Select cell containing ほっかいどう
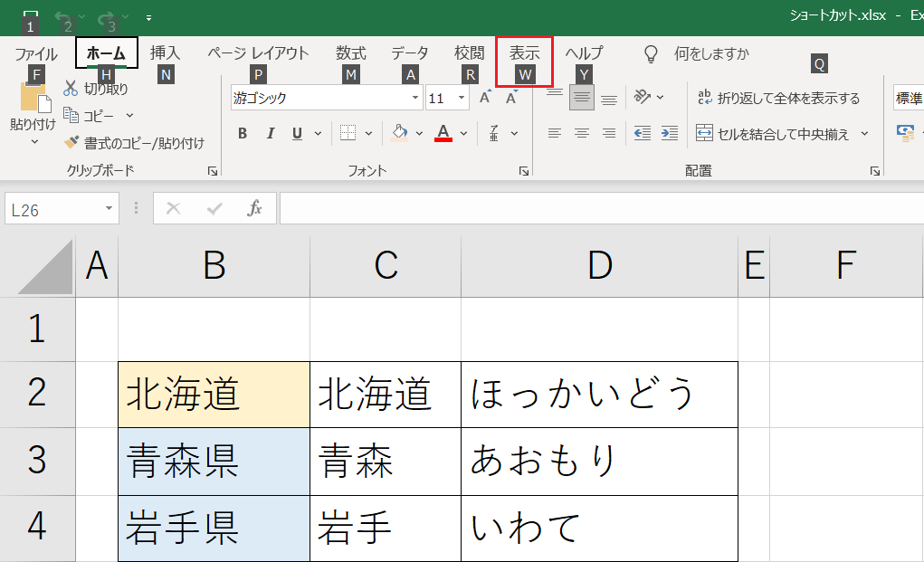This screenshot has width=924, height=562. click(599, 394)
